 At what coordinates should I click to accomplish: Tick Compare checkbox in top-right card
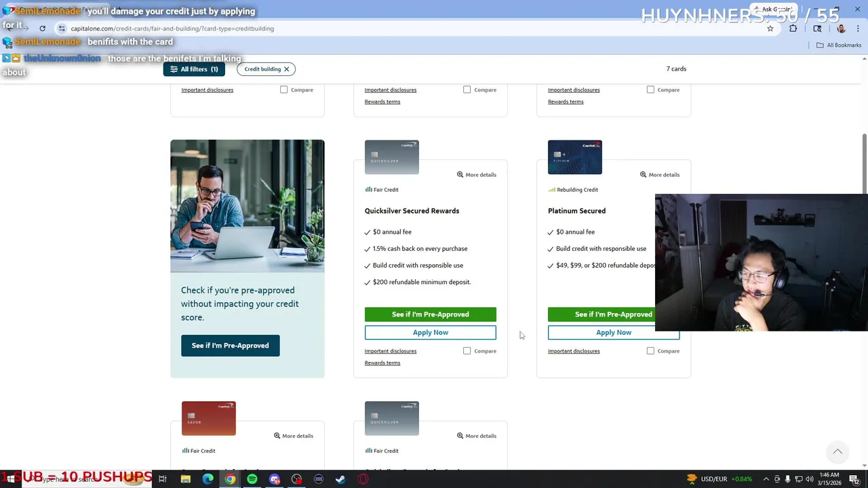click(650, 89)
